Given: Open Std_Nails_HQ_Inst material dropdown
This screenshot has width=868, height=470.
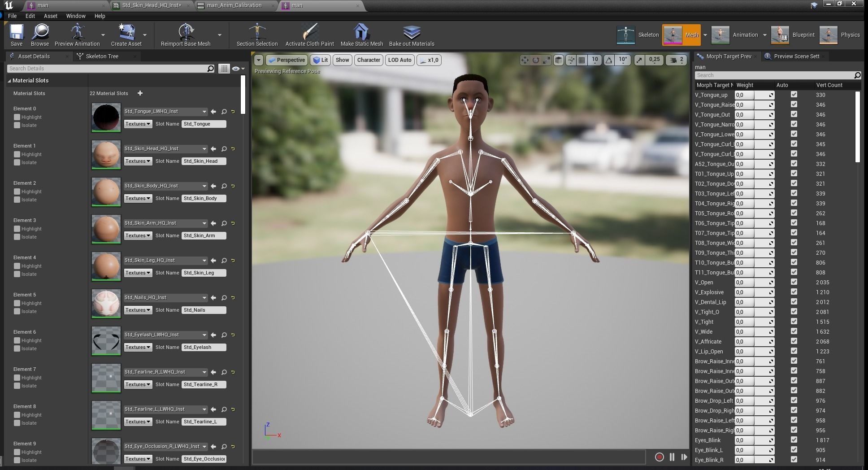Looking at the screenshot, I should pyautogui.click(x=165, y=298).
